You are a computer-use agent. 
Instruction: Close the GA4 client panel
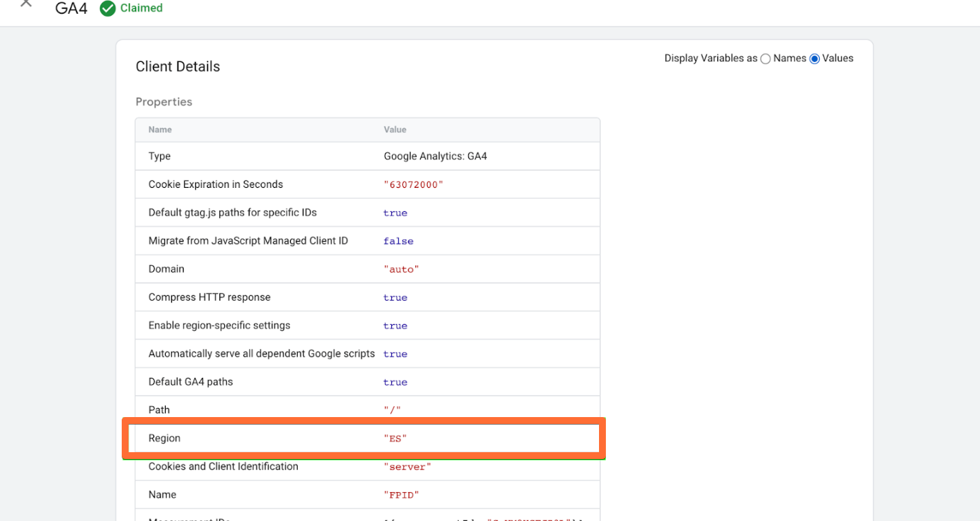tap(26, 3)
